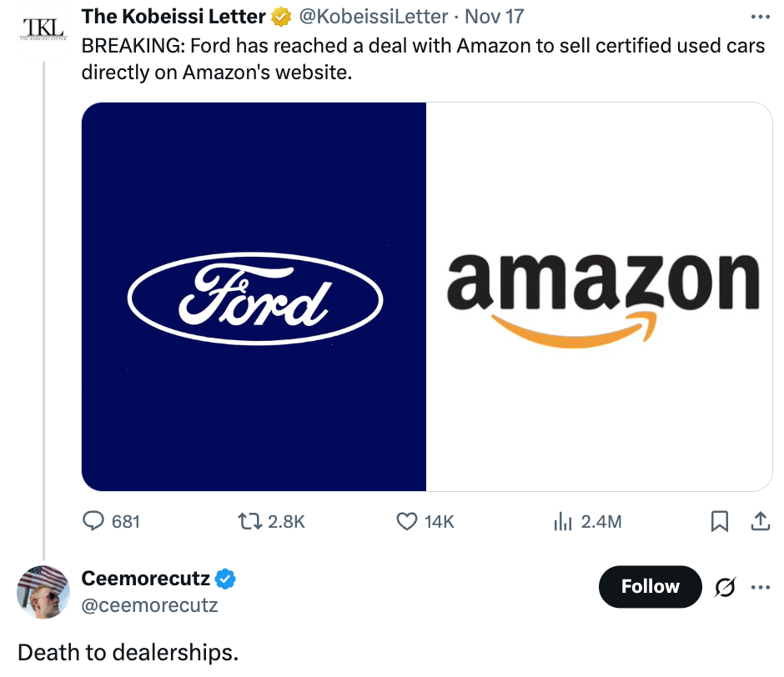The height and width of the screenshot is (677, 784).
Task: Click Kobeissi Letter gold verified badge
Action: (x=282, y=17)
